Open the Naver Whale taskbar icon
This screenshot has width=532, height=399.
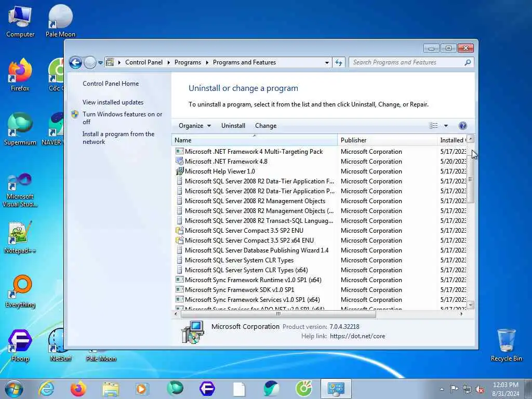(x=271, y=389)
